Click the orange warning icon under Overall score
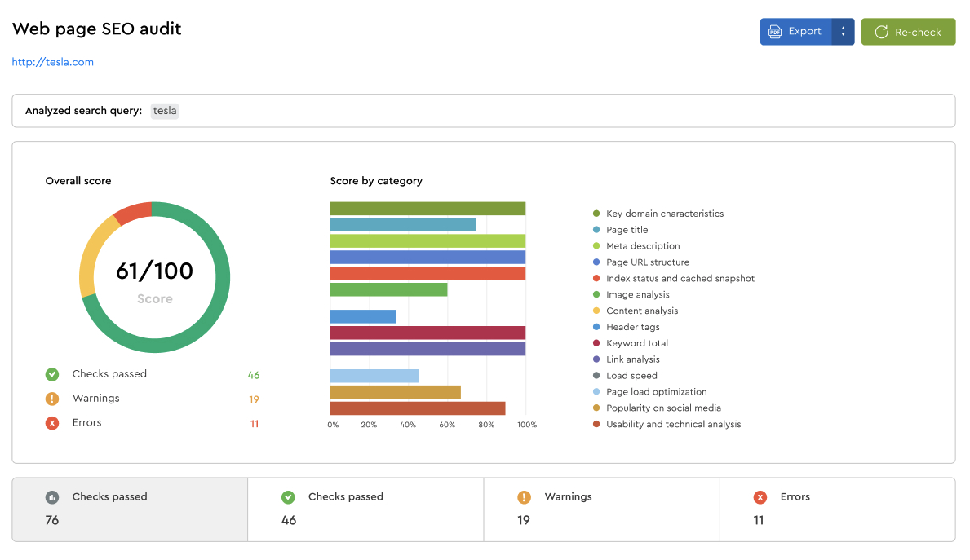This screenshot has width=970, height=560. (52, 399)
